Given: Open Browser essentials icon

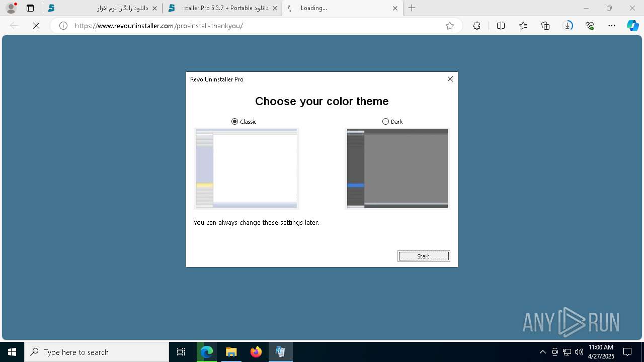Looking at the screenshot, I should 590,26.
